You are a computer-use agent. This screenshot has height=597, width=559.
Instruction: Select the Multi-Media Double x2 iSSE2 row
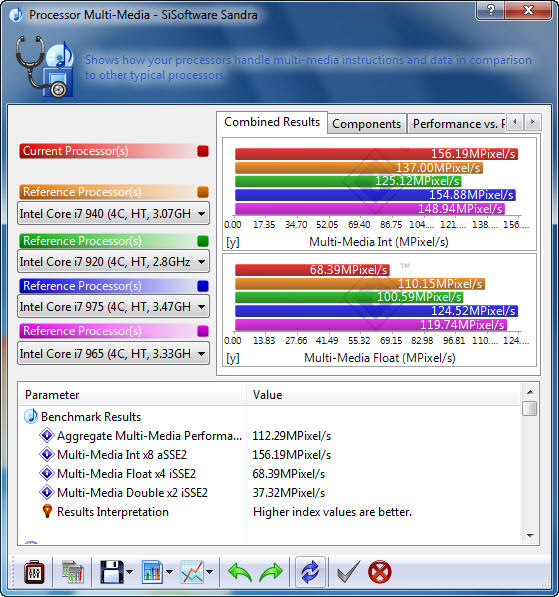(270, 493)
